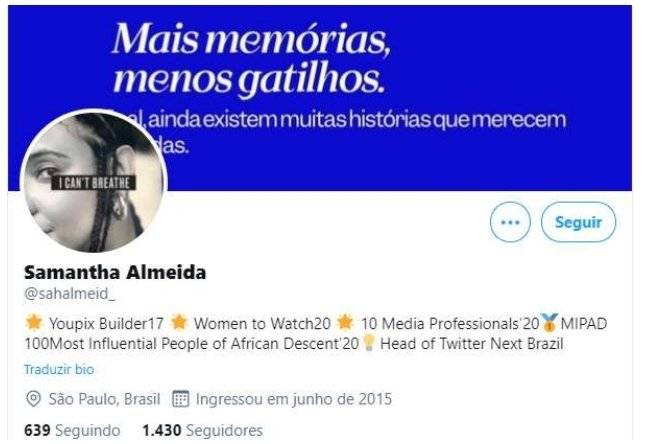
Task: Click the star emoji before Youpix Builder17
Action: point(34,322)
